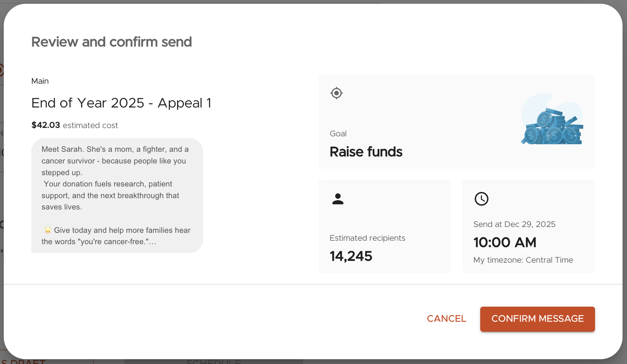
Task: Click the sparkle emoji in message preview
Action: 48,230
